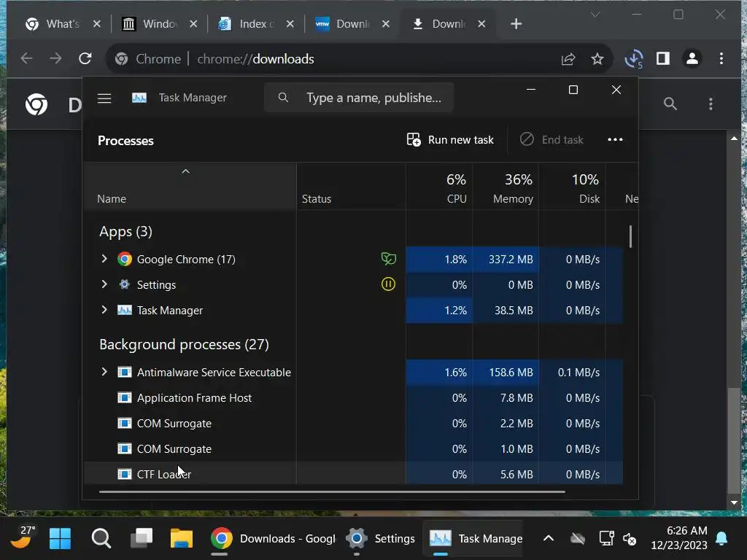Expand Antimalware Service Executable process
Screen dimensions: 747x560
[104, 371]
